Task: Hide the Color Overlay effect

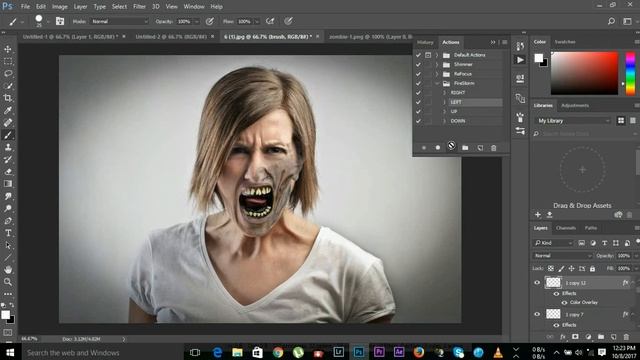Action: click(x=564, y=303)
